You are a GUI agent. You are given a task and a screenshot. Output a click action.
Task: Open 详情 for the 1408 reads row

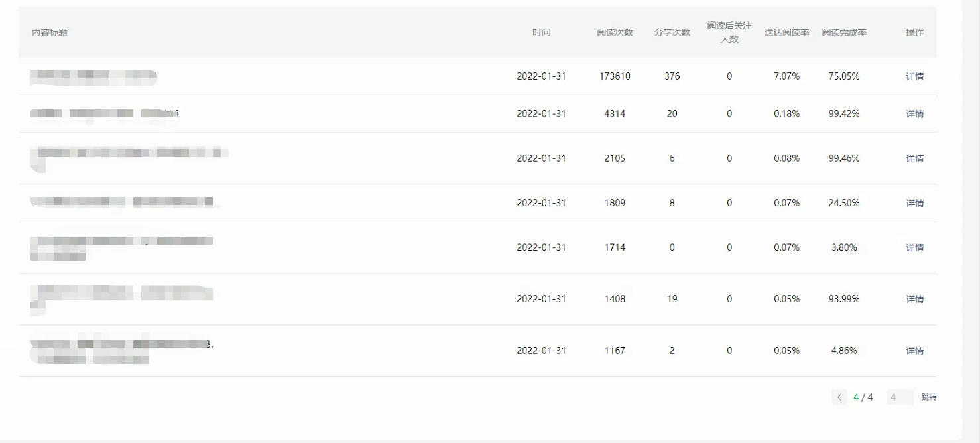[x=915, y=299]
